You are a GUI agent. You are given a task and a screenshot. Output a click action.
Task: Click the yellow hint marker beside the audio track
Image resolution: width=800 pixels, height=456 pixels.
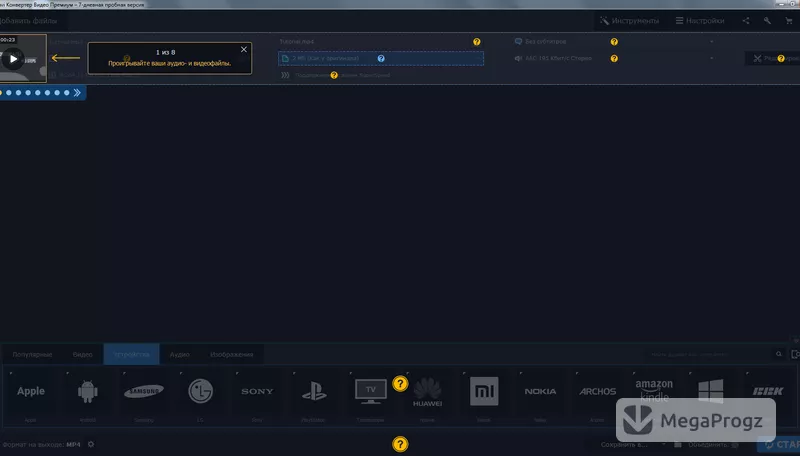(614, 59)
